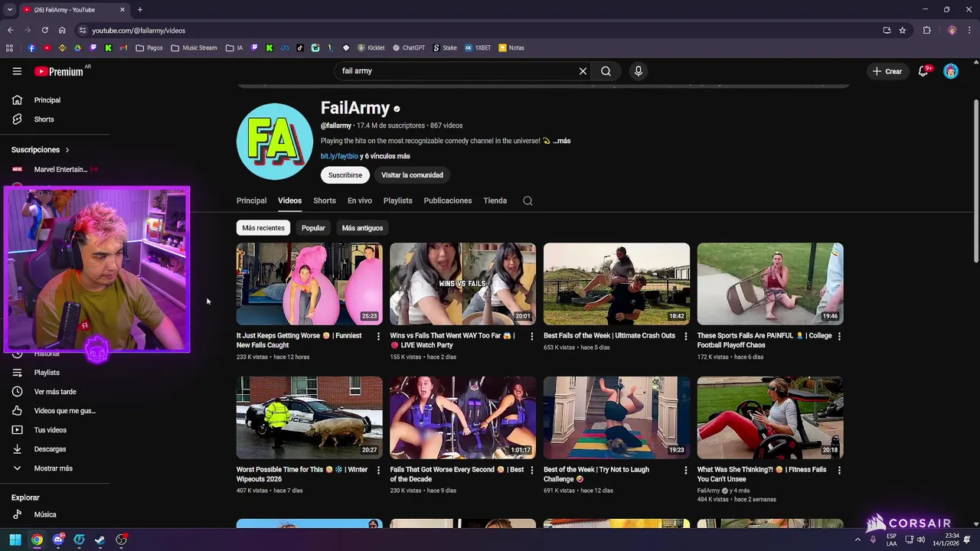This screenshot has height=551, width=980.
Task: Open options for It Just Keeps Getting Worse
Action: tap(378, 336)
